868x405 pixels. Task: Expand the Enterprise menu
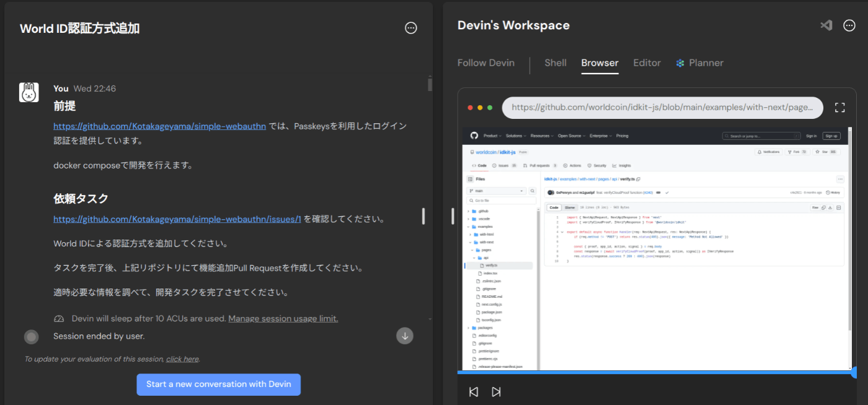pyautogui.click(x=601, y=136)
